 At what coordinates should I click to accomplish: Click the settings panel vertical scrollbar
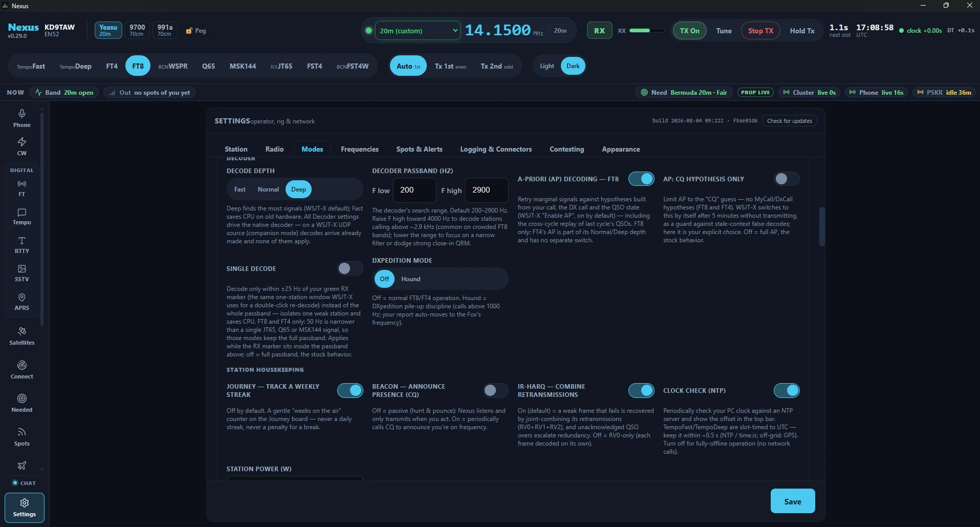pyautogui.click(x=822, y=226)
